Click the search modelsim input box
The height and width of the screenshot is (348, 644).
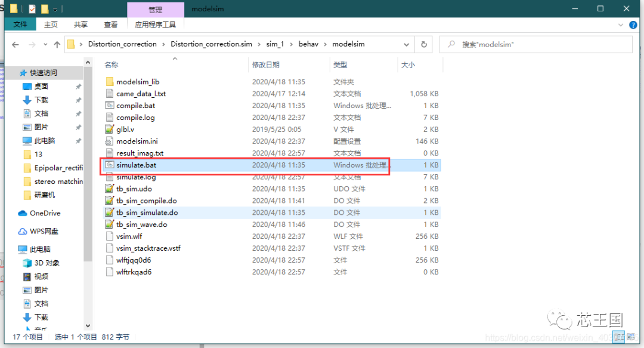click(536, 44)
